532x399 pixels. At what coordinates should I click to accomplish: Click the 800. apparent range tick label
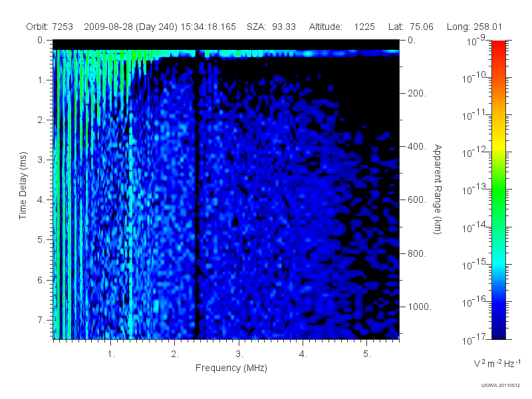417,253
